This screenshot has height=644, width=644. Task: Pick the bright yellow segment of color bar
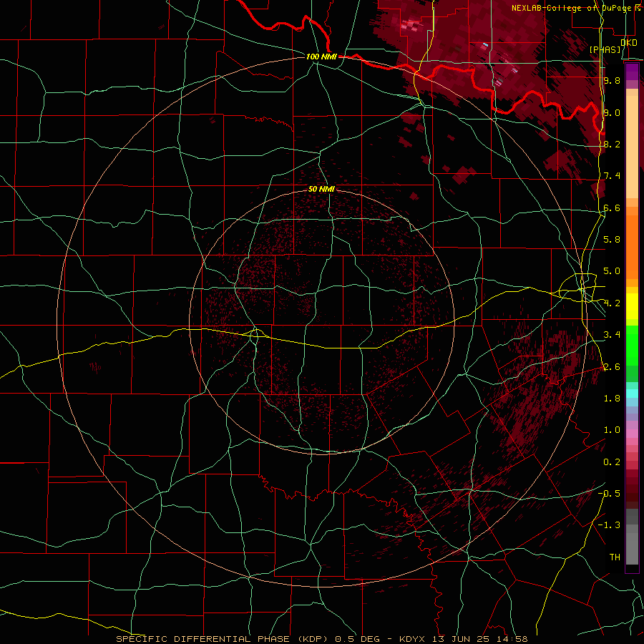(x=632, y=306)
